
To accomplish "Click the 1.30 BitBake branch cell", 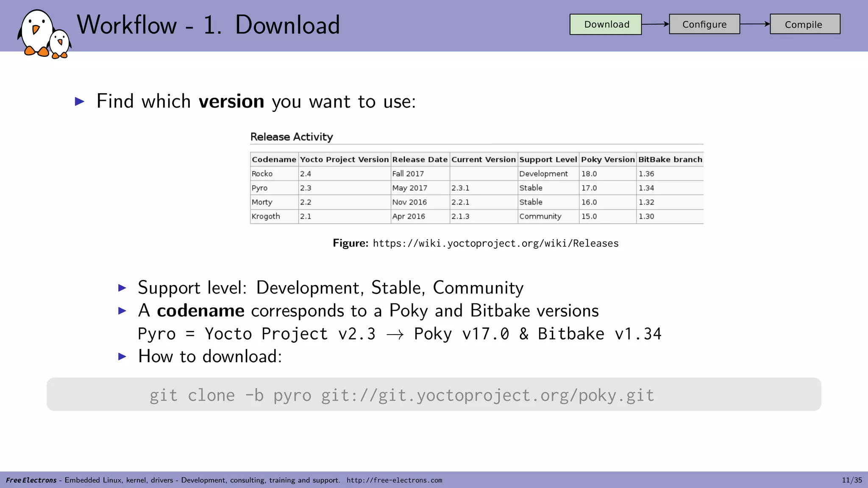I will 670,216.
